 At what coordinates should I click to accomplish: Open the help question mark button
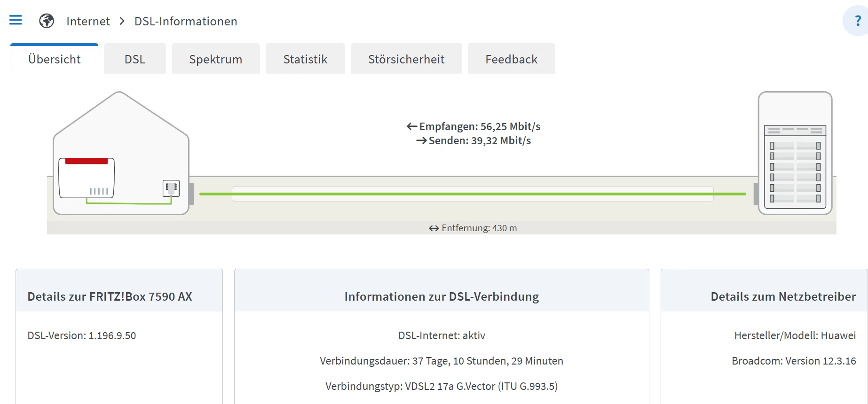pyautogui.click(x=857, y=21)
